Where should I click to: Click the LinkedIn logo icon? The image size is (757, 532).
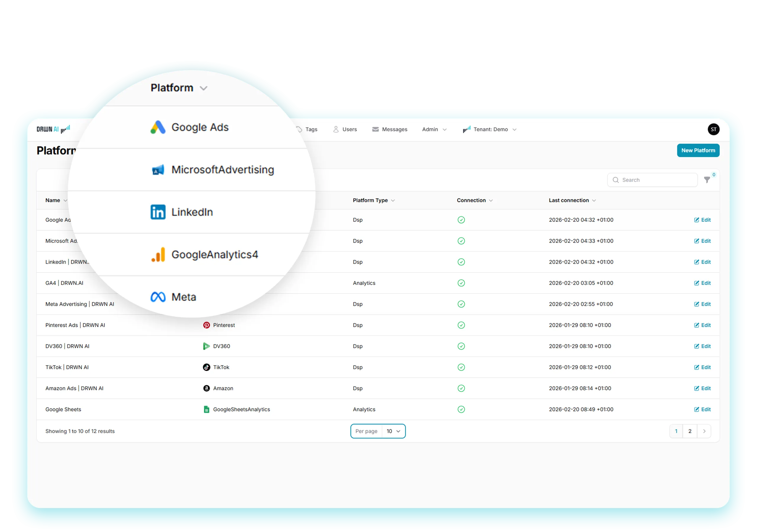[x=158, y=212]
